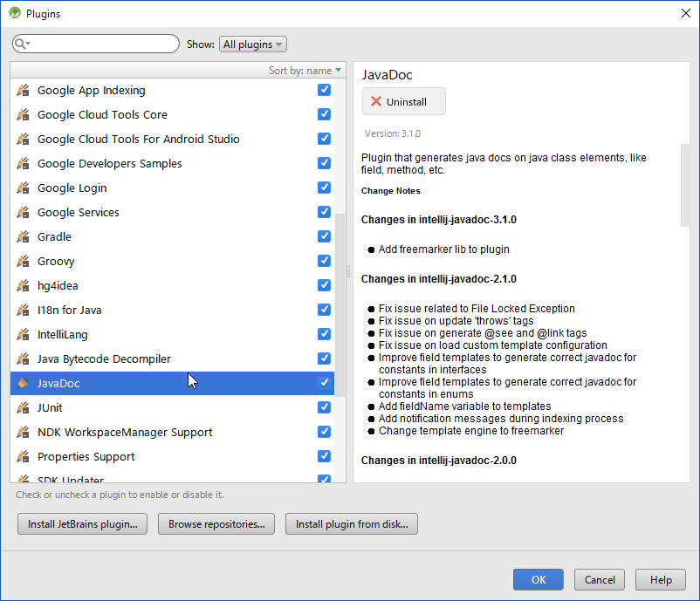Disable the Google Login plugin
This screenshot has width=700, height=601.
(x=324, y=188)
